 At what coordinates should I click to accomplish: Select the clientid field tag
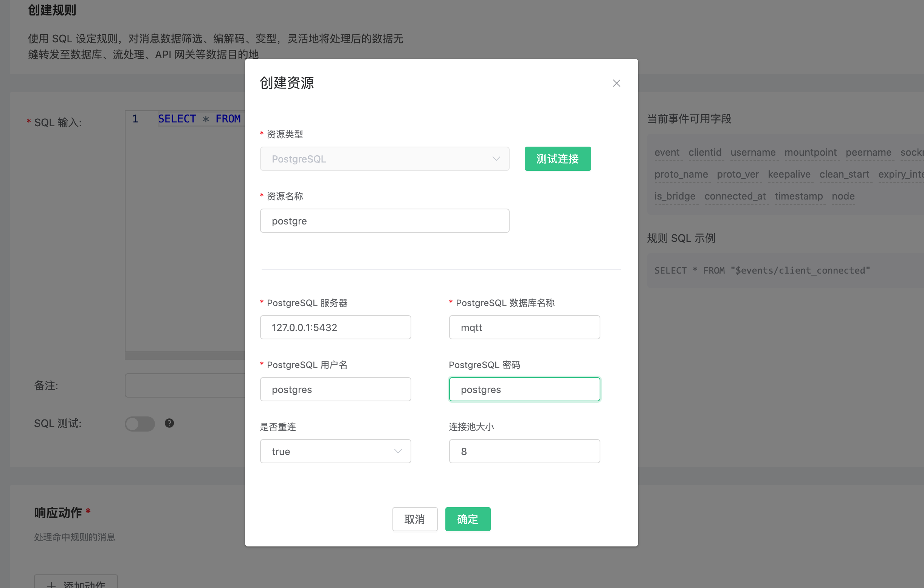coord(705,152)
